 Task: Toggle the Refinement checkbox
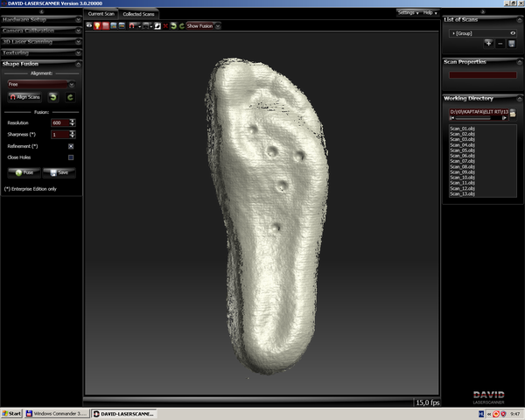71,145
